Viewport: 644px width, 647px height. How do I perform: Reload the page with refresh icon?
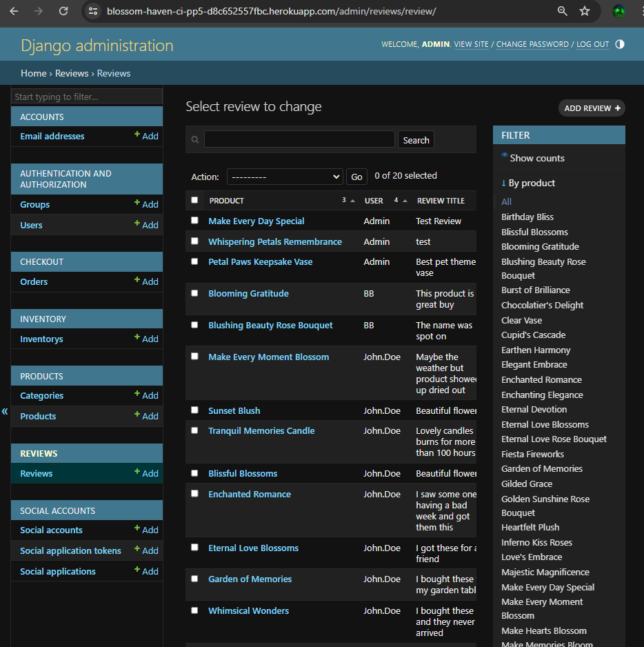[x=63, y=11]
